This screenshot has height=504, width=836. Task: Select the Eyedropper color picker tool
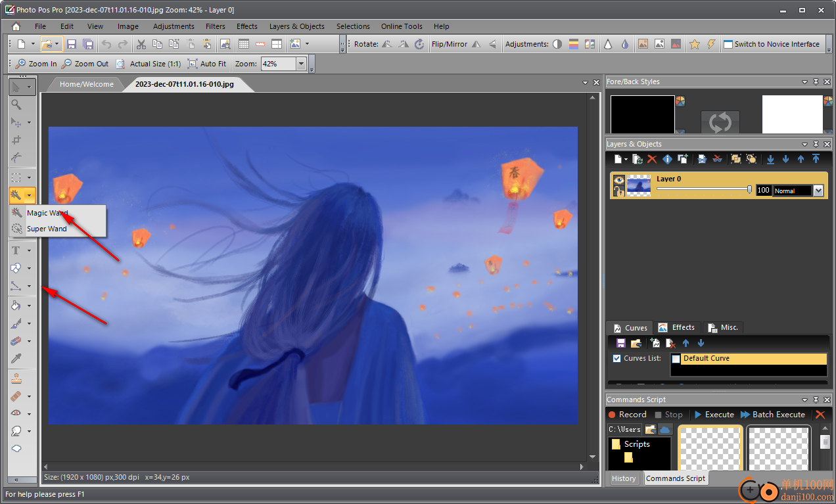tap(16, 359)
